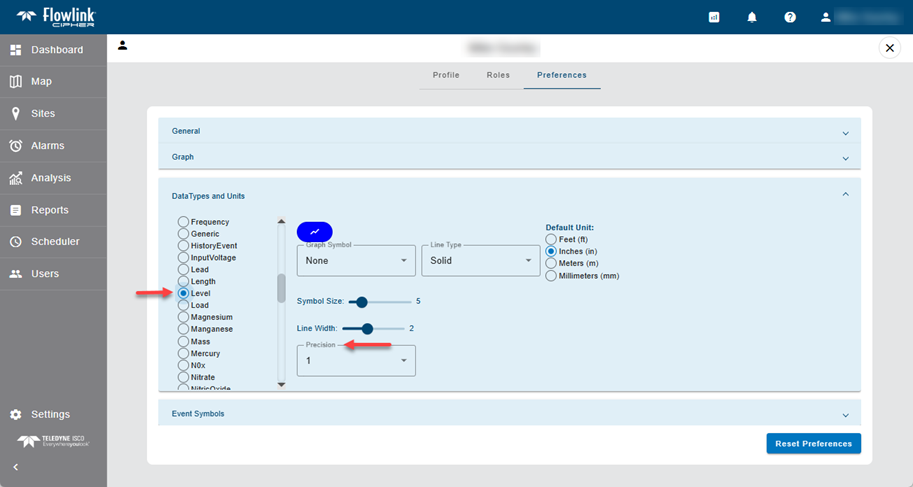Viewport: 913px width, 487px height.
Task: Open the Map sidebar icon
Action: click(x=16, y=82)
